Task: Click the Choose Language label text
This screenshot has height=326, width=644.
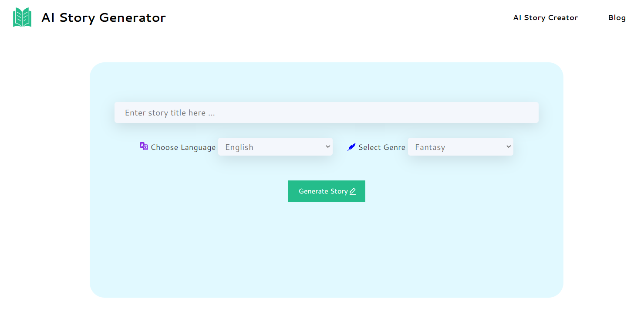Action: click(183, 147)
